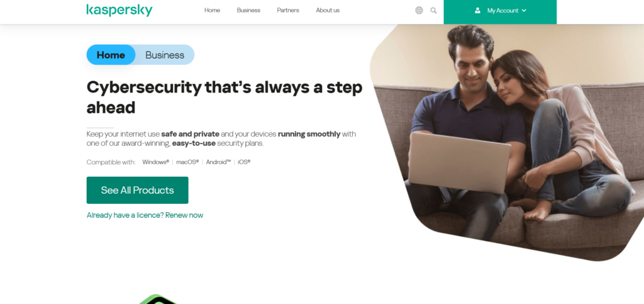This screenshot has height=304, width=644.
Task: Click the user profile icon in My Account
Action: (x=478, y=10)
